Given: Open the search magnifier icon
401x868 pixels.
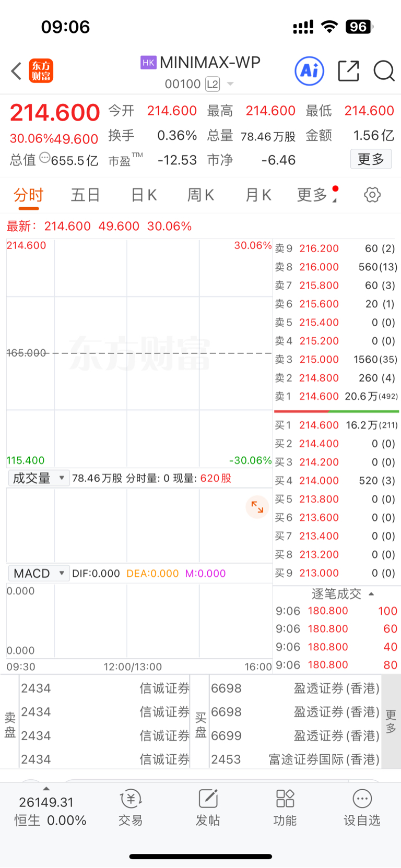Looking at the screenshot, I should pyautogui.click(x=384, y=70).
